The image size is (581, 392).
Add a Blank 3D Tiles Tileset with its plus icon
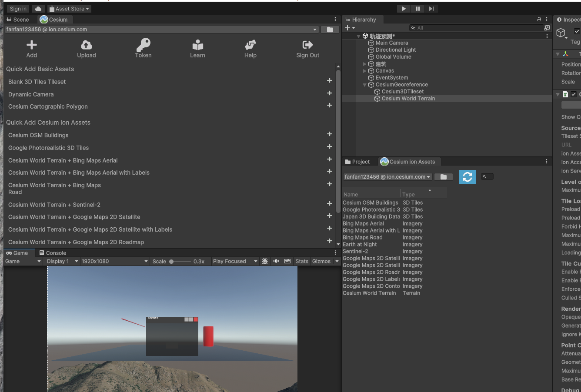point(330,80)
